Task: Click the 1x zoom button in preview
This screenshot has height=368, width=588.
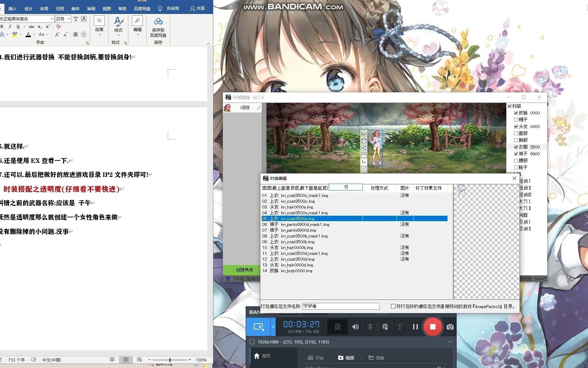Action: 364,162
